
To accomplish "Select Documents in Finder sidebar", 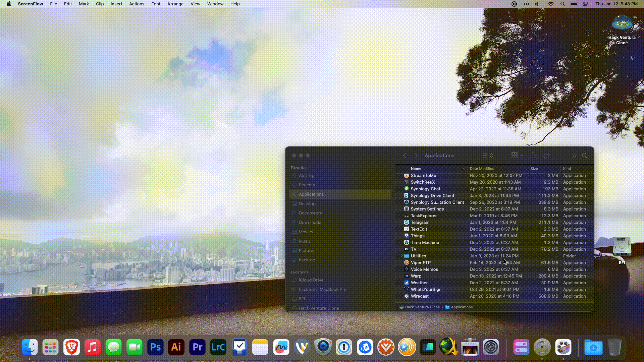I will (340, 213).
